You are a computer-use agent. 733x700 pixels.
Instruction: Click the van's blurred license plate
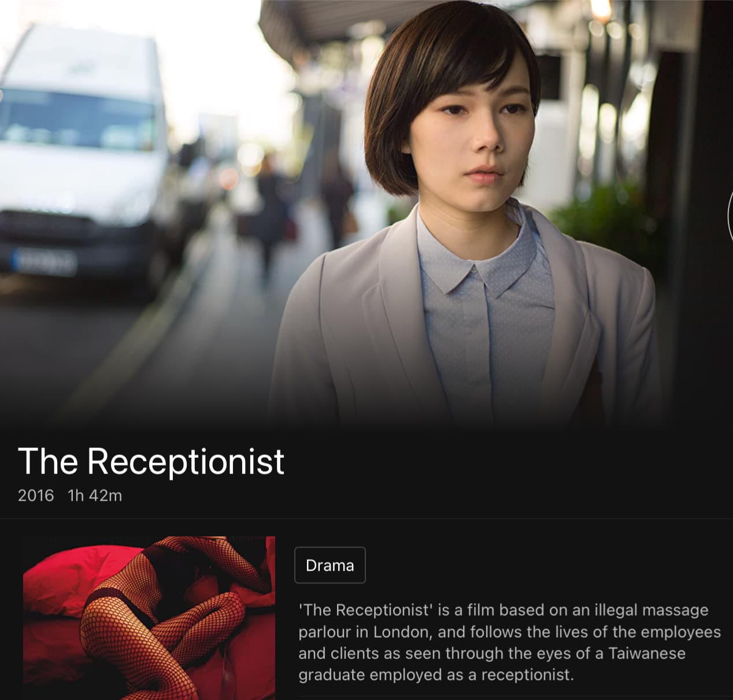(x=44, y=261)
